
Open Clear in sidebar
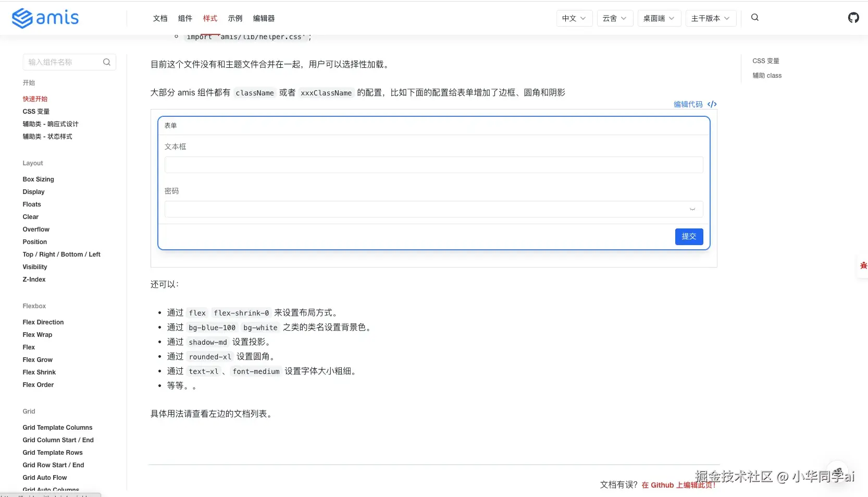pyautogui.click(x=31, y=217)
